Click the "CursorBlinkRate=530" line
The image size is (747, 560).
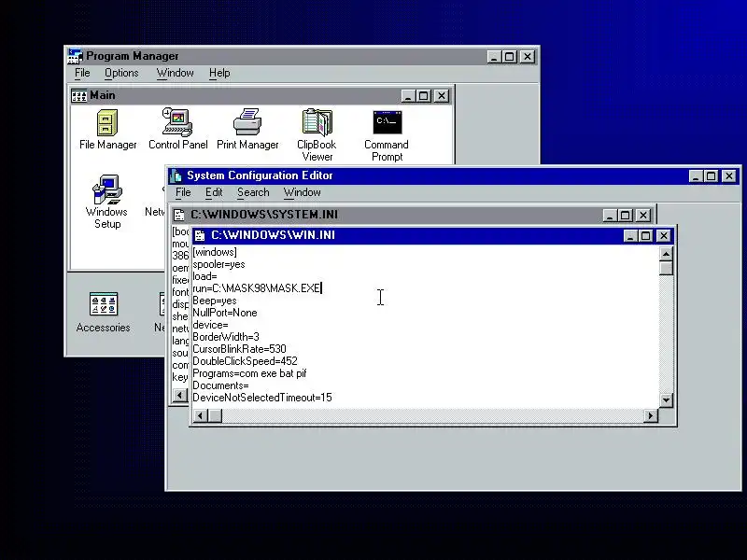[239, 349]
